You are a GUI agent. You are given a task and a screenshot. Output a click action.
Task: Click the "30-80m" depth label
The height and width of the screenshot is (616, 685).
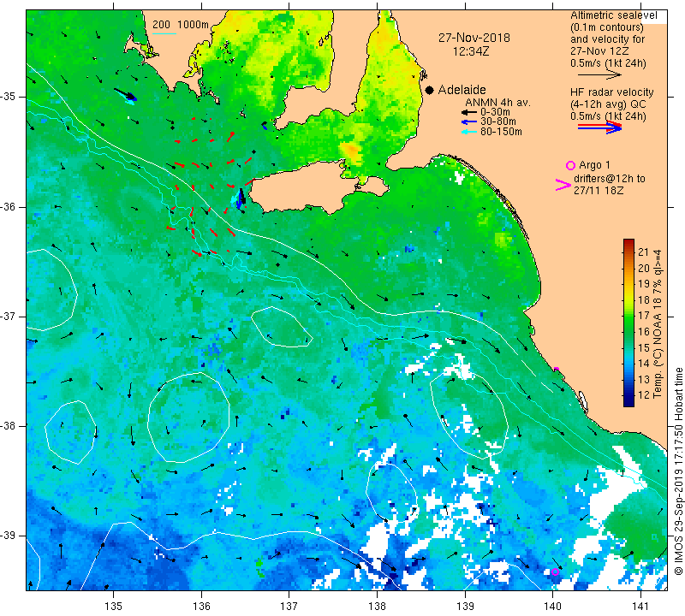tap(498, 121)
